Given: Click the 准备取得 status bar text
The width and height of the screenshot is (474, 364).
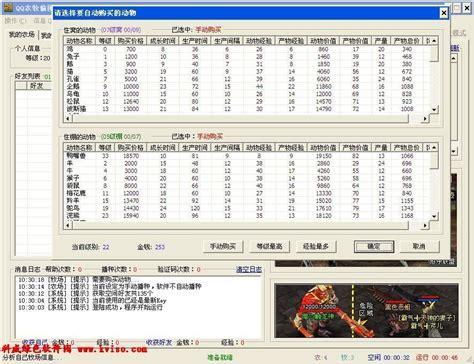Looking at the screenshot, I should 220,357.
